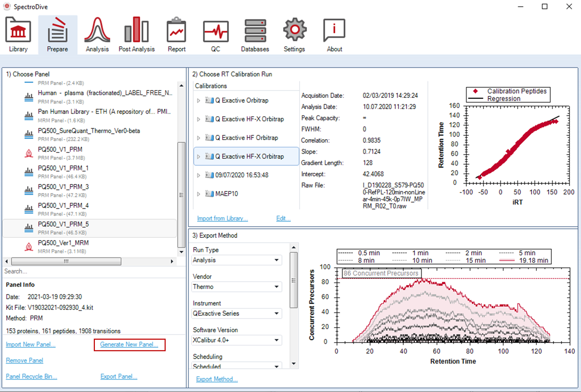Expand the MAEP10 calibration node
This screenshot has width=581, height=392.
tap(198, 194)
